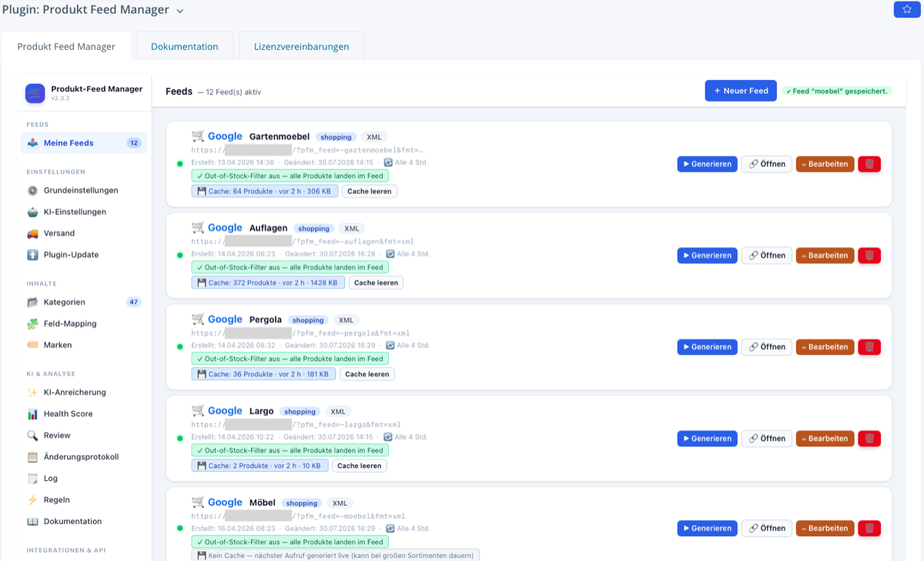924x561 pixels.
Task: Click the KI-Einstellungen robot icon
Action: pos(32,212)
